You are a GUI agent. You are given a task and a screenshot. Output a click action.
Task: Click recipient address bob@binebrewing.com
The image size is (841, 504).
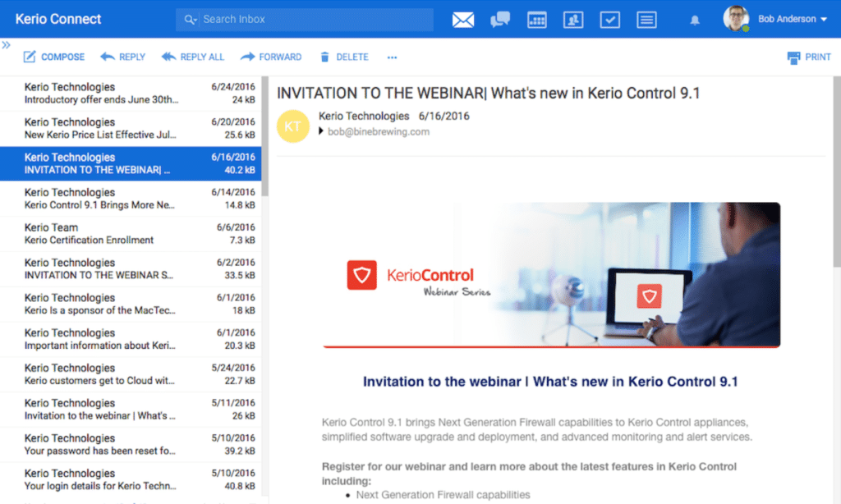coord(379,132)
